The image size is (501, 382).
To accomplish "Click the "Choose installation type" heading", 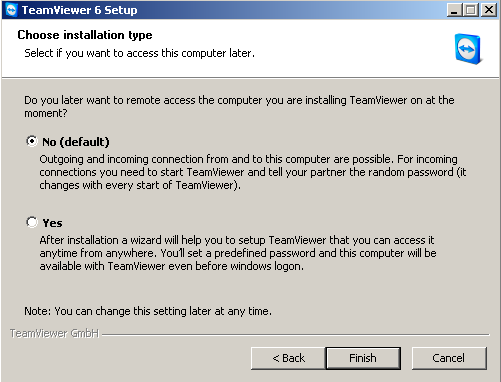I will (x=85, y=35).
